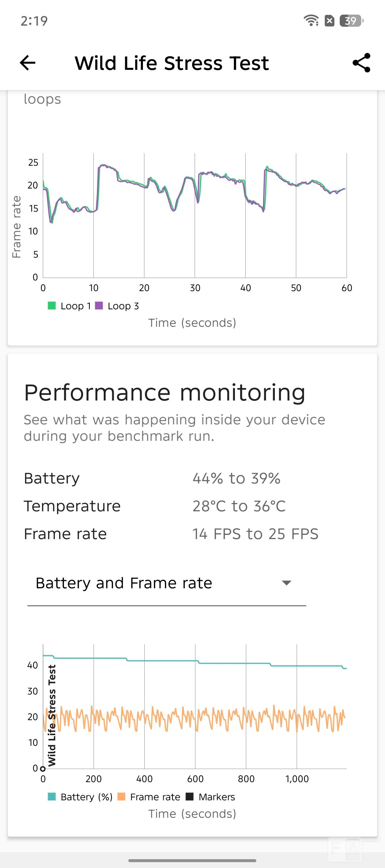Screen dimensions: 385x868
Task: Tap the Battery 44% to 39% value
Action: point(236,479)
